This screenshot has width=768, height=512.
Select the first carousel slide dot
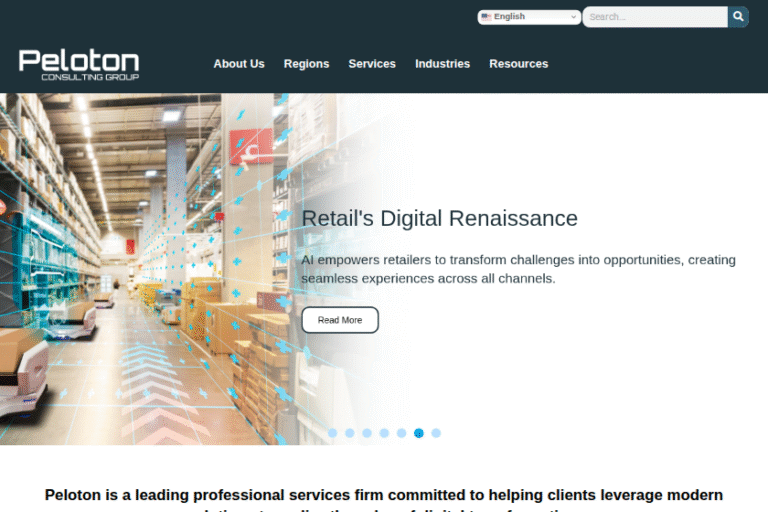pos(333,433)
